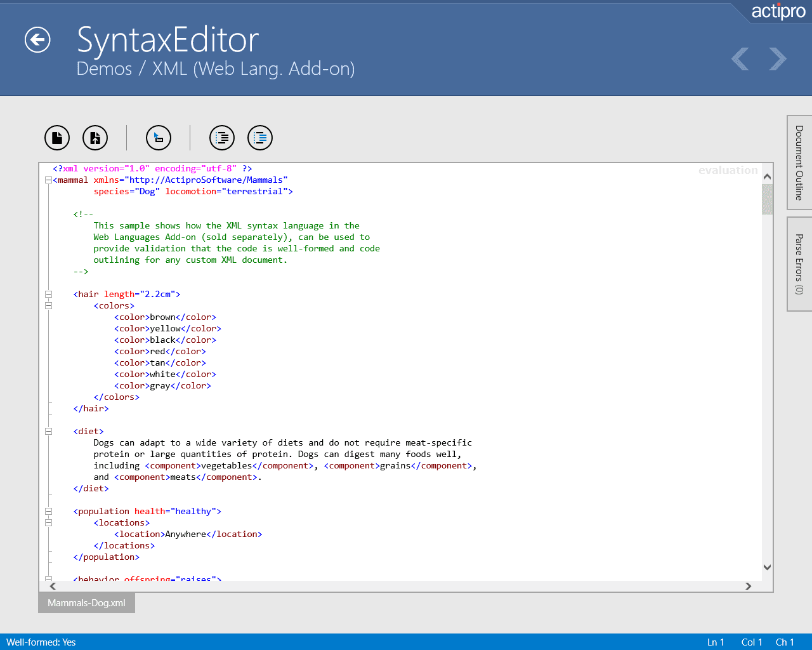Go back using the circled arrow

(x=37, y=40)
